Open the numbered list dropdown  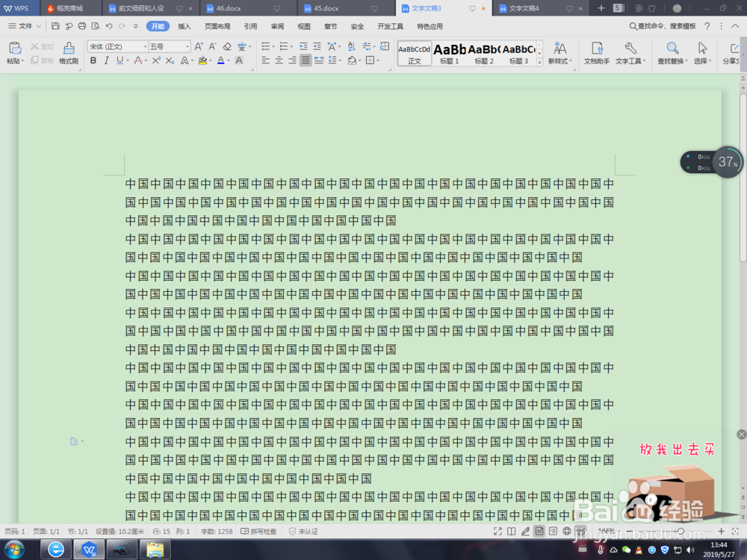pos(291,46)
